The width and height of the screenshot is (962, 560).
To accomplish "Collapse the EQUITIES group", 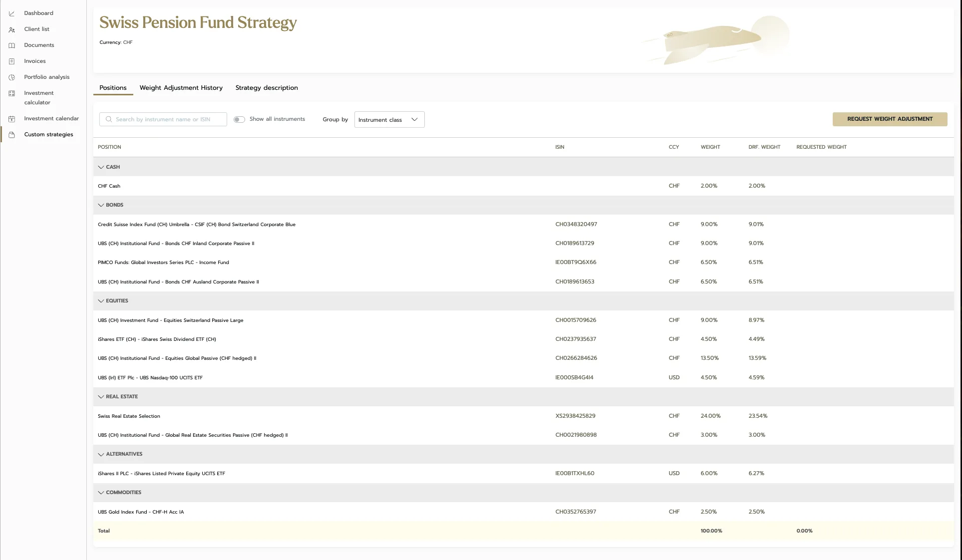I will [101, 300].
